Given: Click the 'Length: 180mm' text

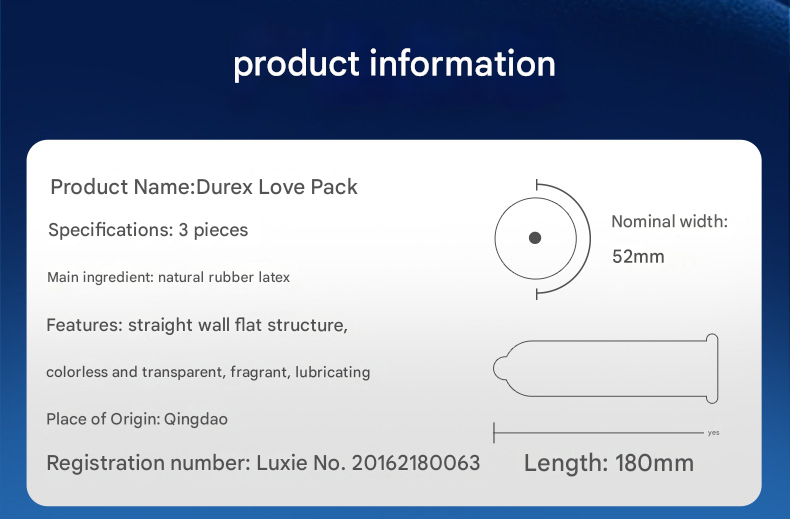Looking at the screenshot, I should click(609, 463).
